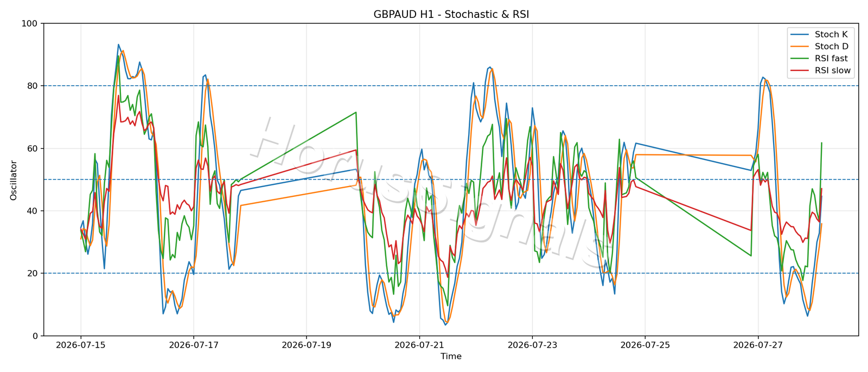This screenshot has width=868, height=372.
Task: Click the 2026-07-25 date tick label
Action: [645, 345]
